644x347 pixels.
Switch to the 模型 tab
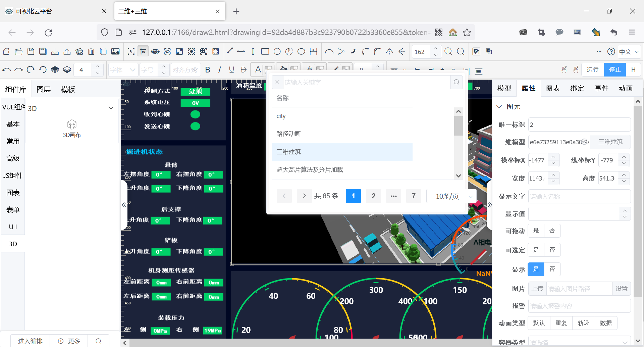[504, 88]
